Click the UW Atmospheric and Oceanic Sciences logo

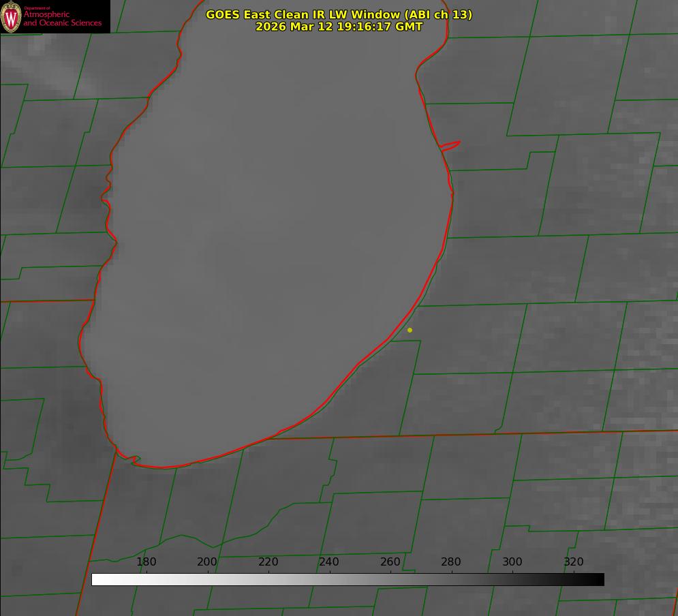tap(55, 16)
